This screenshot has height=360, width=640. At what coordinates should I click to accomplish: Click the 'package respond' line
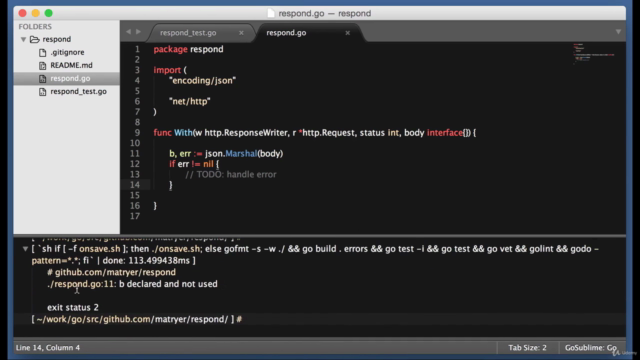click(188, 49)
